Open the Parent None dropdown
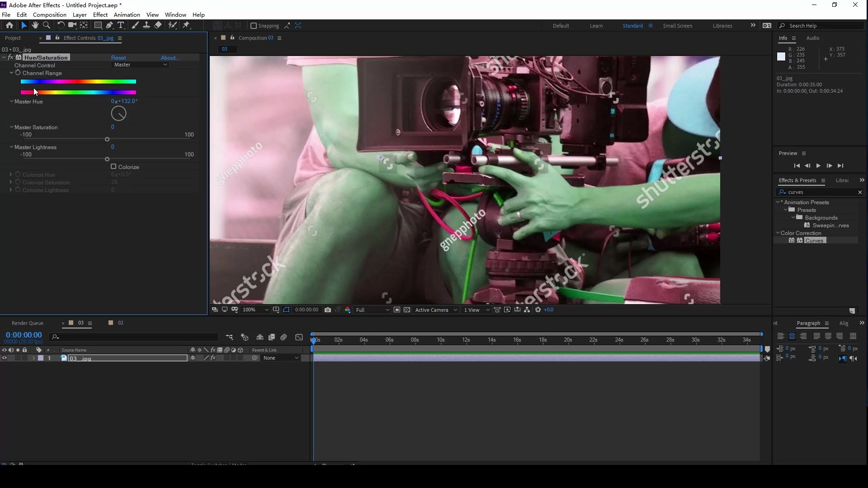The height and width of the screenshot is (488, 868). coord(280,358)
